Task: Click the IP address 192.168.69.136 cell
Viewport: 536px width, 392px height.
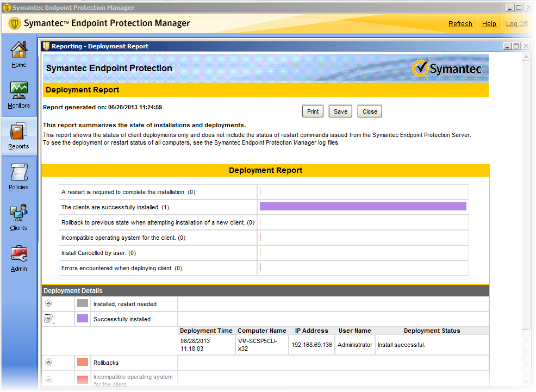Action: point(311,345)
